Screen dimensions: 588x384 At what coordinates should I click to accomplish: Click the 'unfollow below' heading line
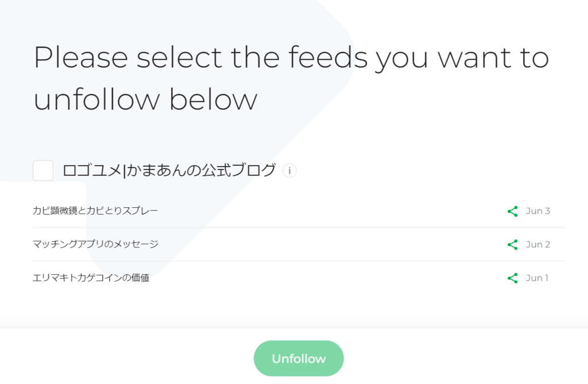pos(145,99)
